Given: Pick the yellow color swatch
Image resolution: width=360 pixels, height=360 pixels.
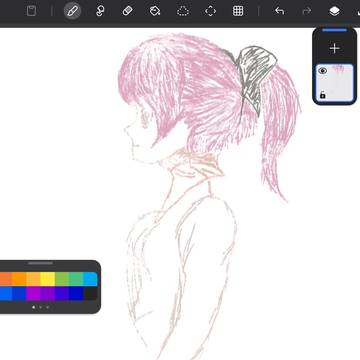Looking at the screenshot, I should (48, 279).
